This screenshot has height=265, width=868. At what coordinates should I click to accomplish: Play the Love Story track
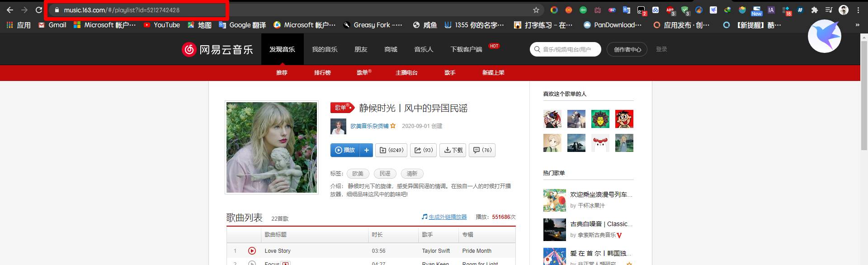tap(252, 251)
